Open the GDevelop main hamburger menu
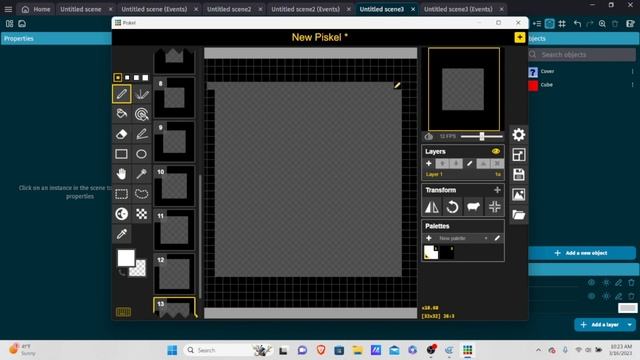Viewport: 640px width, 360px height. 8,9
